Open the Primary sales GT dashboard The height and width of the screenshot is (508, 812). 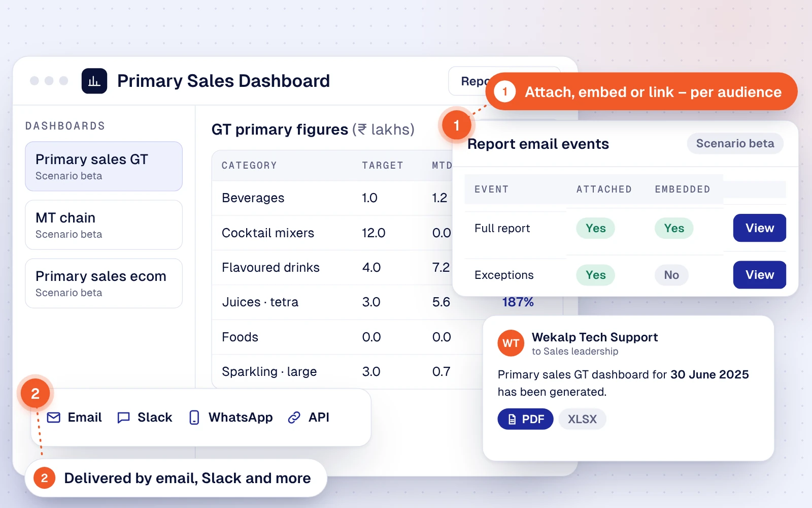tap(104, 166)
